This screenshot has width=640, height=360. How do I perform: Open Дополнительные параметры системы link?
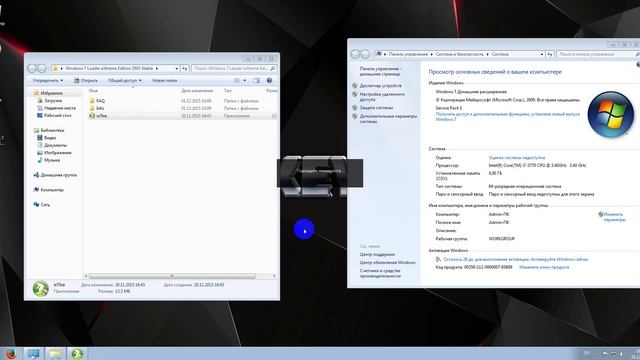(x=388, y=119)
